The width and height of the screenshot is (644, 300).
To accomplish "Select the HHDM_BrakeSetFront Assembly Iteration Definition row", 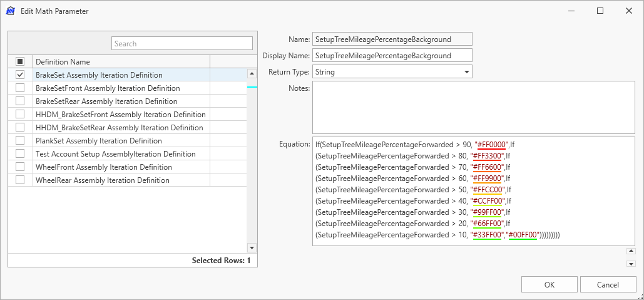I will click(121, 114).
